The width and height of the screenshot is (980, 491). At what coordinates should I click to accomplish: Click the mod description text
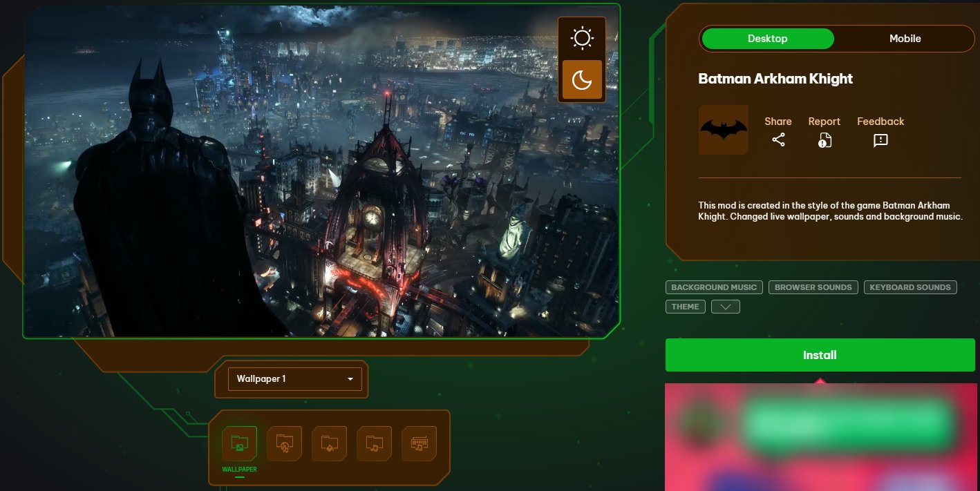(830, 211)
